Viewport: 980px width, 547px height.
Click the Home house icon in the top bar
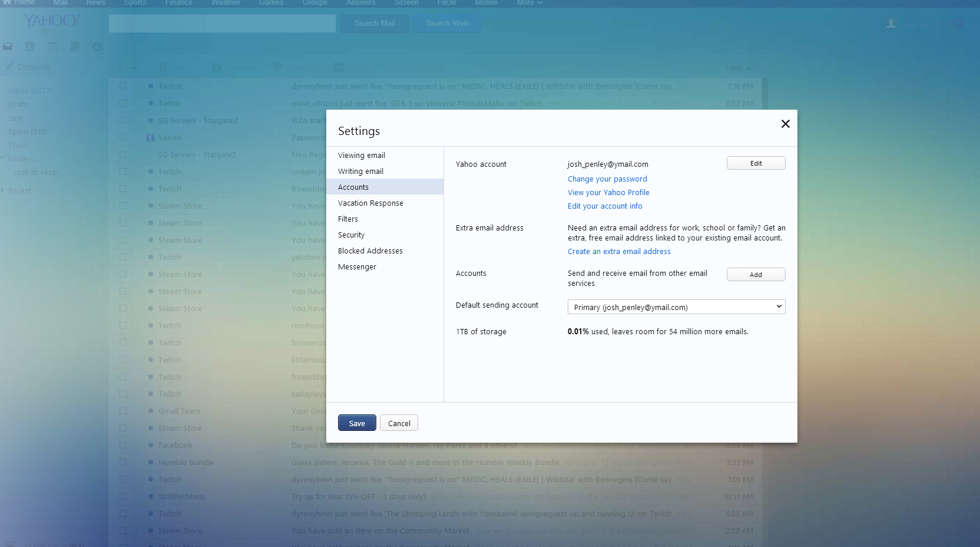[7, 2]
